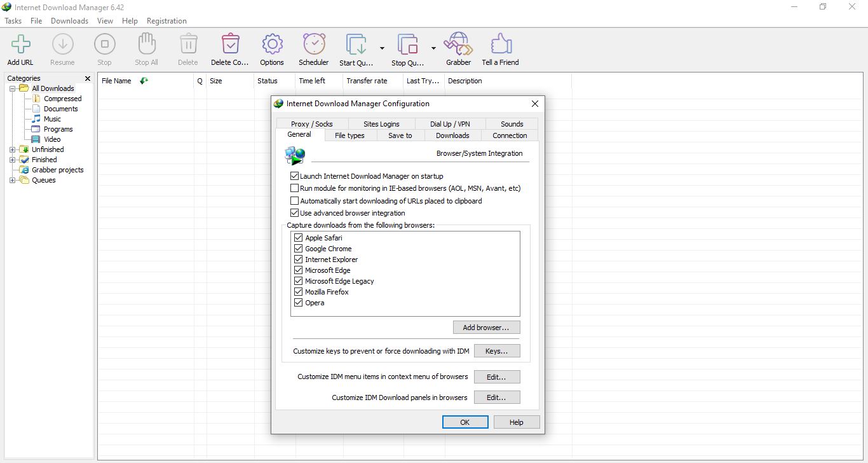Click the Tell a Friend icon

coord(501,45)
